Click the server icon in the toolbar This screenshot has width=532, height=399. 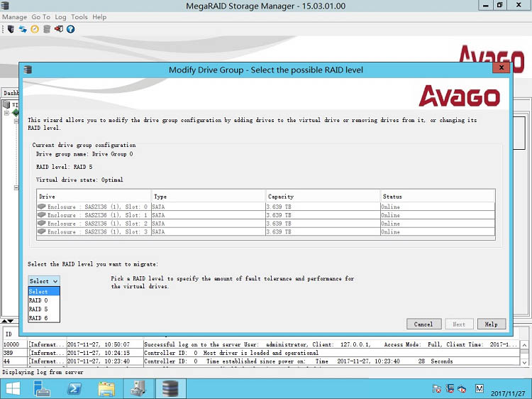[x=11, y=29]
